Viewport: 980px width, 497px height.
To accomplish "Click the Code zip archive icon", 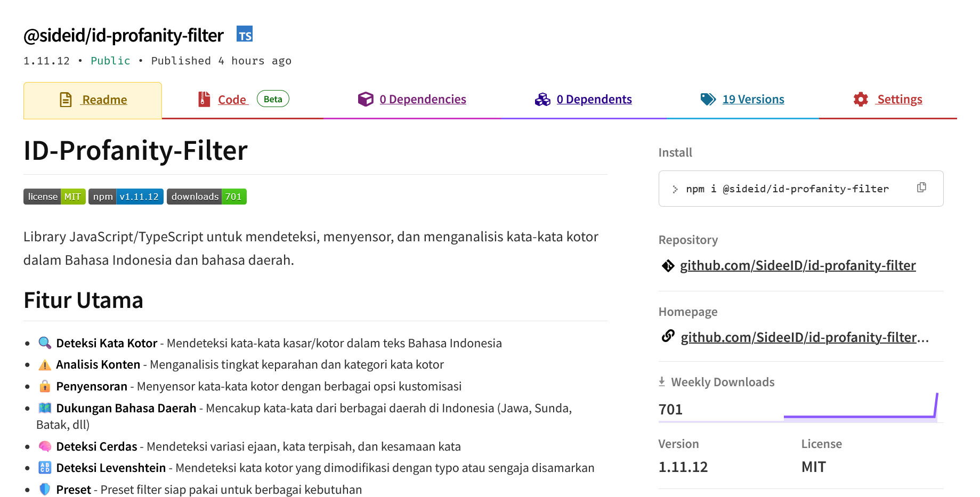I will coord(204,99).
